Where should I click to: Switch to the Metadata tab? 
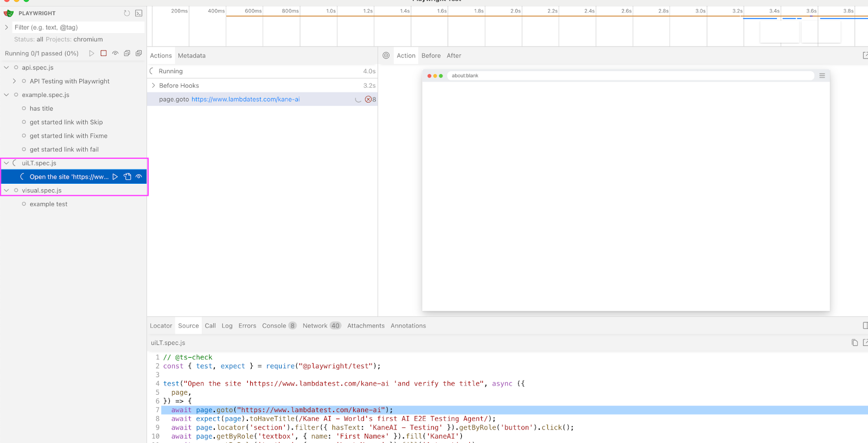[x=192, y=55]
